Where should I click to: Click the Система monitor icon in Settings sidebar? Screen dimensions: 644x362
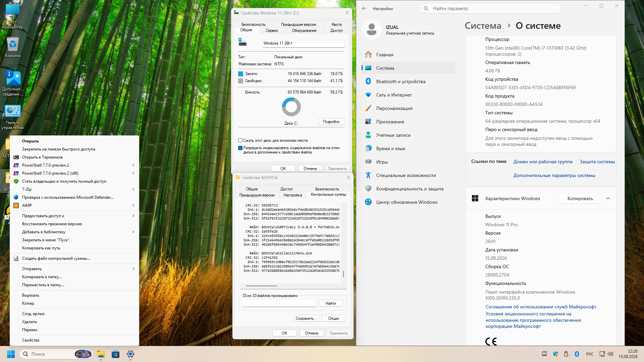click(368, 68)
